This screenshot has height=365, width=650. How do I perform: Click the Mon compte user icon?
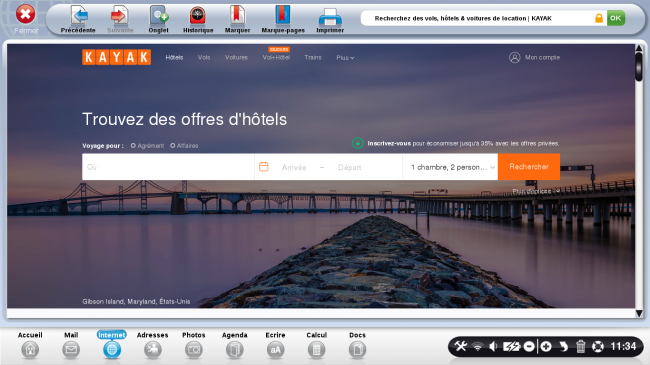click(514, 58)
